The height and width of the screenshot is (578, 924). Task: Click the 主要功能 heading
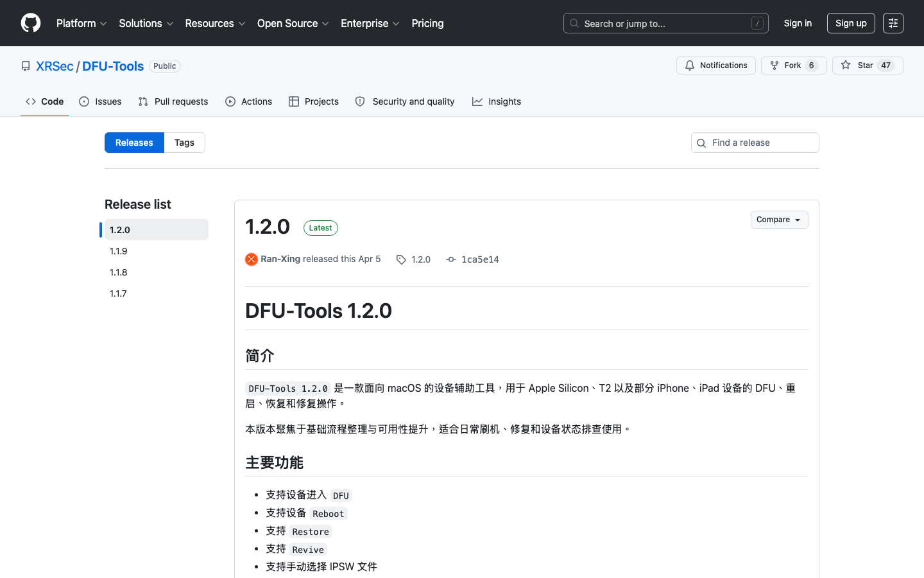point(275,462)
